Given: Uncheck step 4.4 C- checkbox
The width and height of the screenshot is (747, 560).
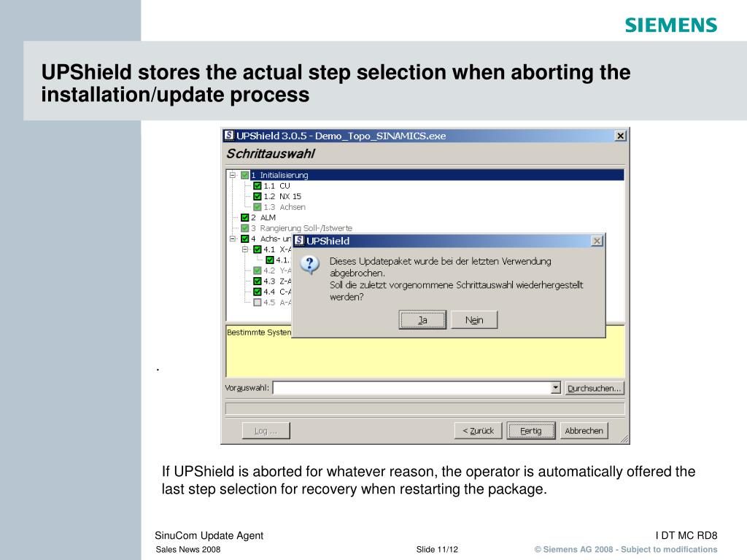Looking at the screenshot, I should click(x=258, y=292).
